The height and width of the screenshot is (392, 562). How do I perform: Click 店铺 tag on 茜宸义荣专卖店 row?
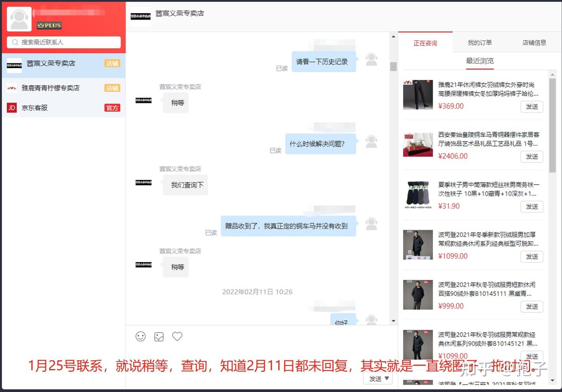point(112,63)
